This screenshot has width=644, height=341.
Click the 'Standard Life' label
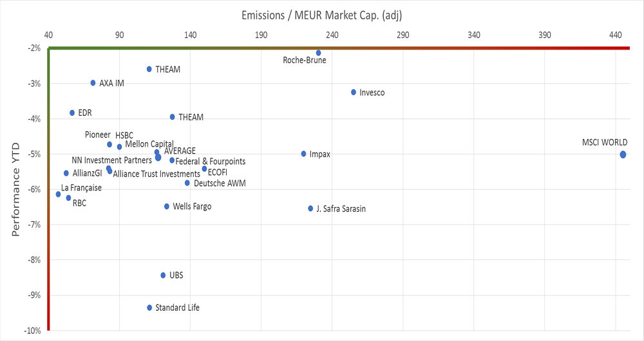(x=178, y=308)
